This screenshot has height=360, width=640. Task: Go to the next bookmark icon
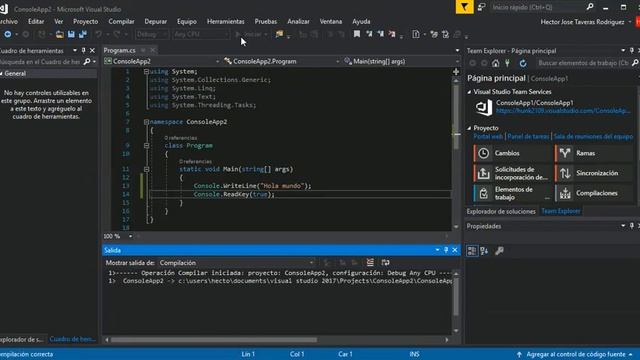[380, 34]
